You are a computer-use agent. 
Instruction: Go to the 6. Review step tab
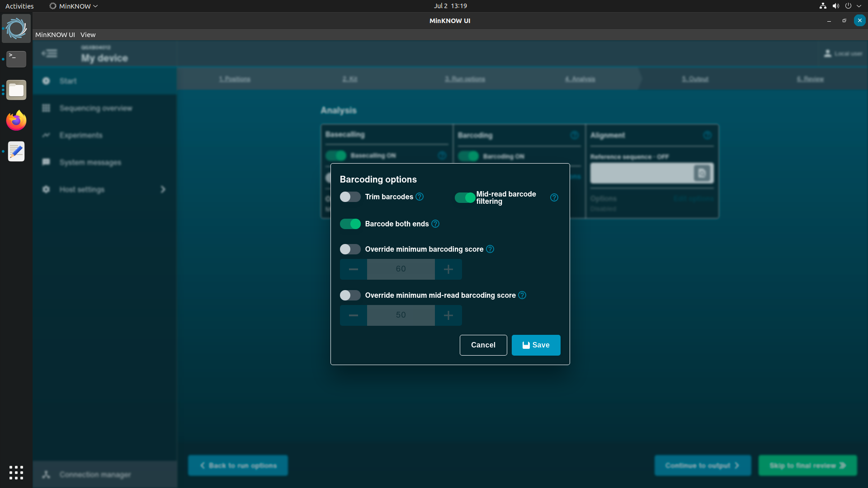tap(810, 79)
